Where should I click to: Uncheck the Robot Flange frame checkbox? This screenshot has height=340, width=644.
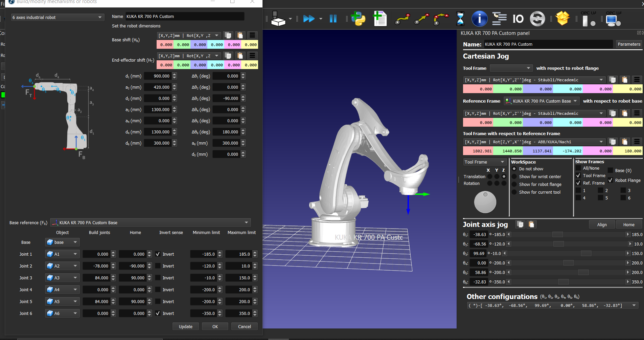click(x=611, y=180)
